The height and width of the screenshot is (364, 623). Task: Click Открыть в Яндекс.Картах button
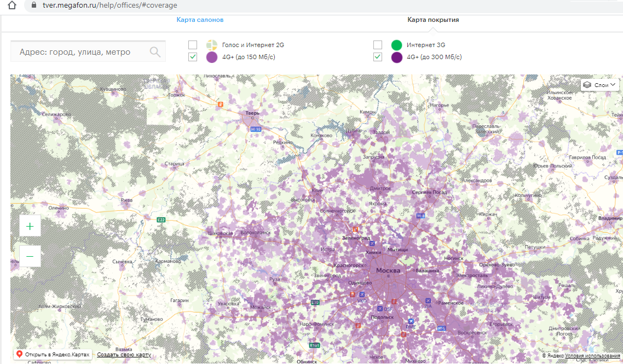(x=53, y=355)
